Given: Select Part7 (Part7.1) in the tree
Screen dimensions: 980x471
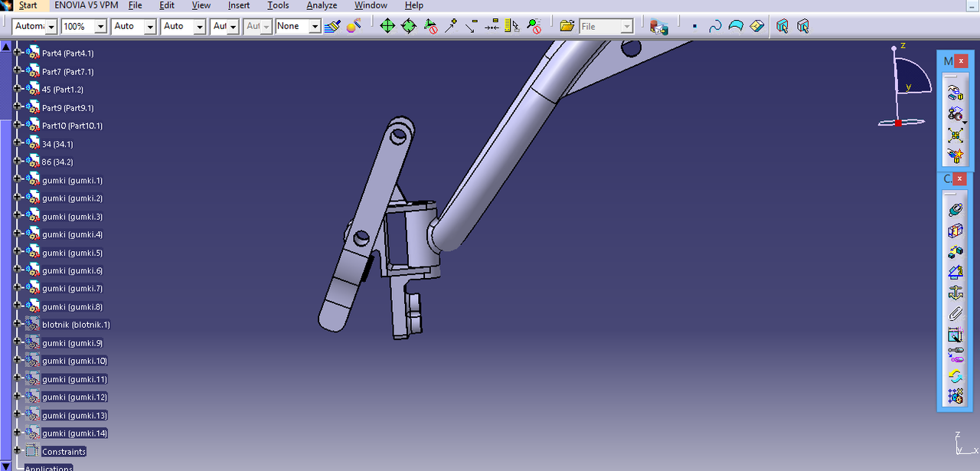Looking at the screenshot, I should coord(67,71).
